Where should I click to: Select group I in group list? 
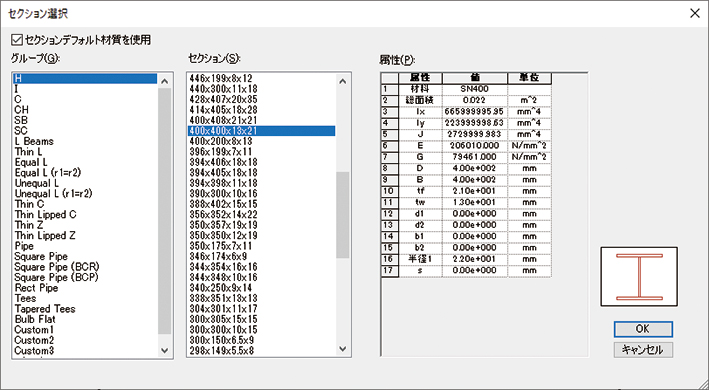click(85, 89)
